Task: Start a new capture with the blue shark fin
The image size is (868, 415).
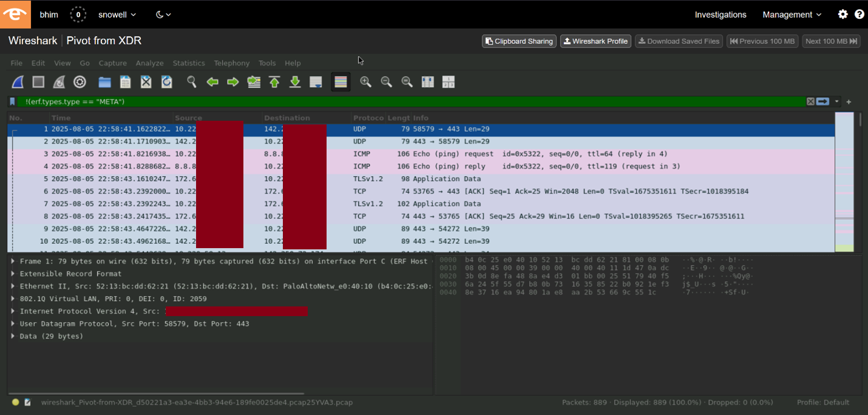Action: tap(16, 82)
